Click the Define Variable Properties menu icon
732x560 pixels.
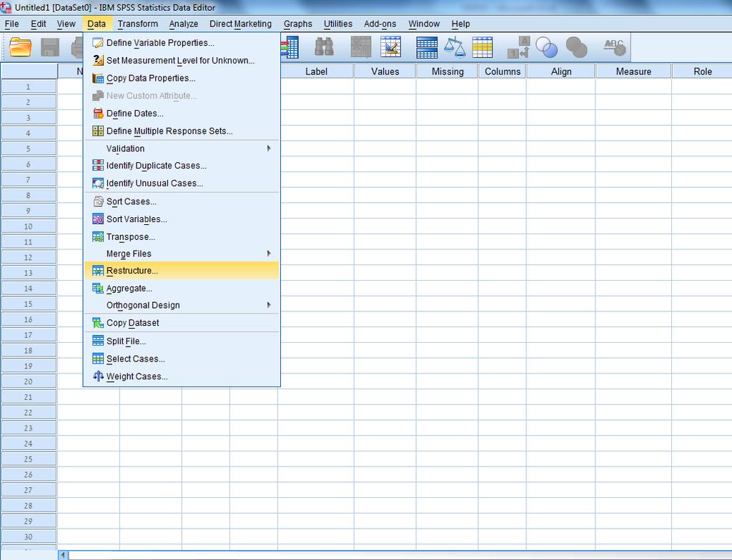click(x=97, y=43)
